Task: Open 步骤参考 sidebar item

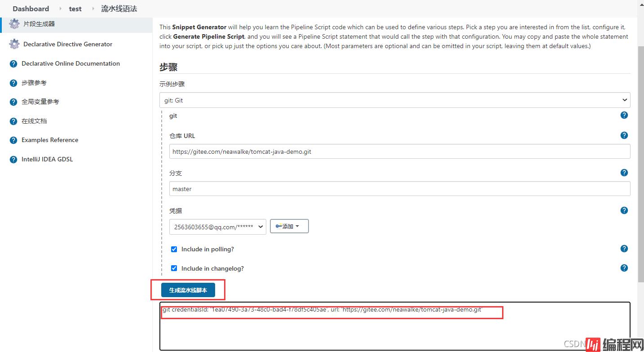Action: 34,83
